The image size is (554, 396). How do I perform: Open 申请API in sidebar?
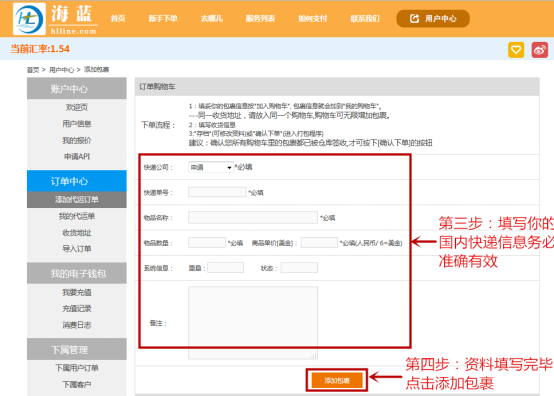click(77, 156)
